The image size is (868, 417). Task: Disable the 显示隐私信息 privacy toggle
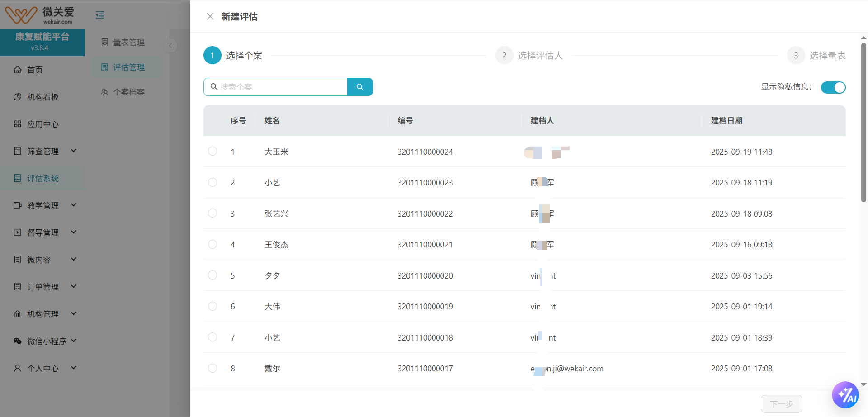pyautogui.click(x=833, y=87)
